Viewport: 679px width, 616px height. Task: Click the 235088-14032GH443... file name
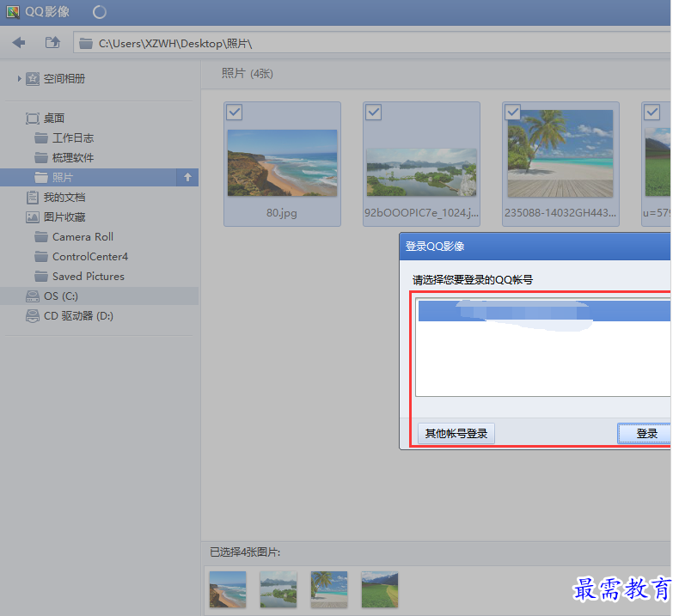560,212
